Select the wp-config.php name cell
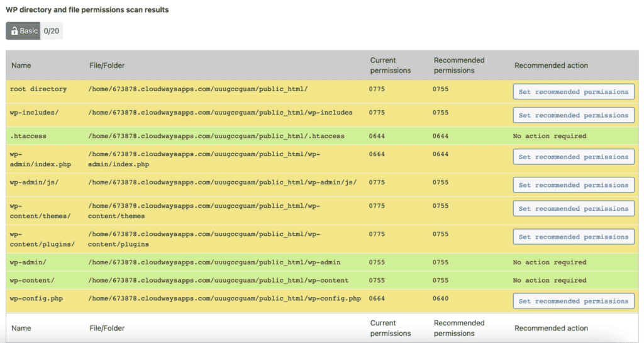The height and width of the screenshot is (343, 644). (36, 298)
